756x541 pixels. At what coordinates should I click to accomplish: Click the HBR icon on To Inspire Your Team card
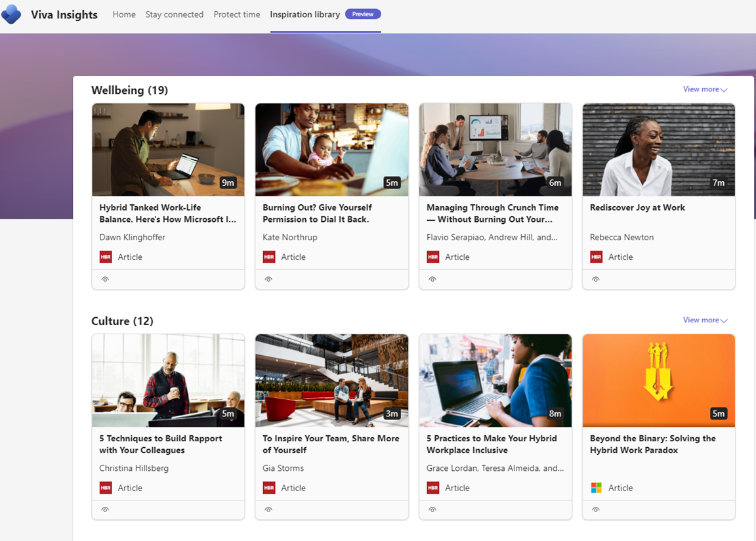[x=269, y=488]
